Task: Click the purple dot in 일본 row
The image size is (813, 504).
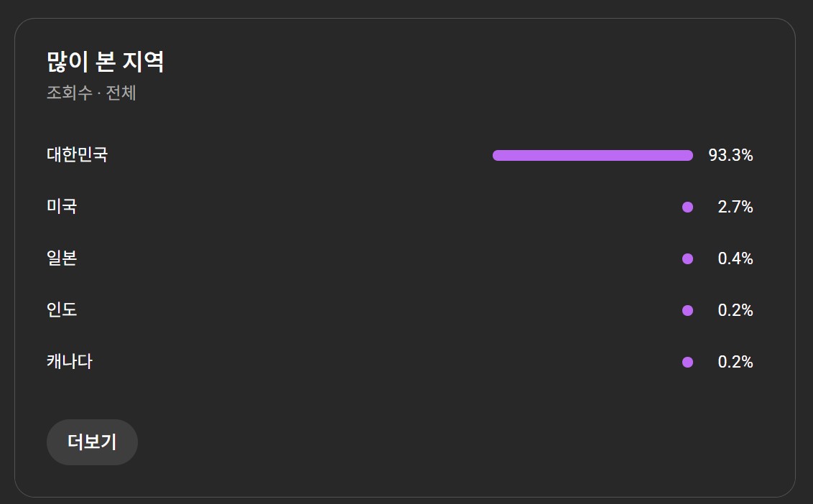Action: pos(687,259)
